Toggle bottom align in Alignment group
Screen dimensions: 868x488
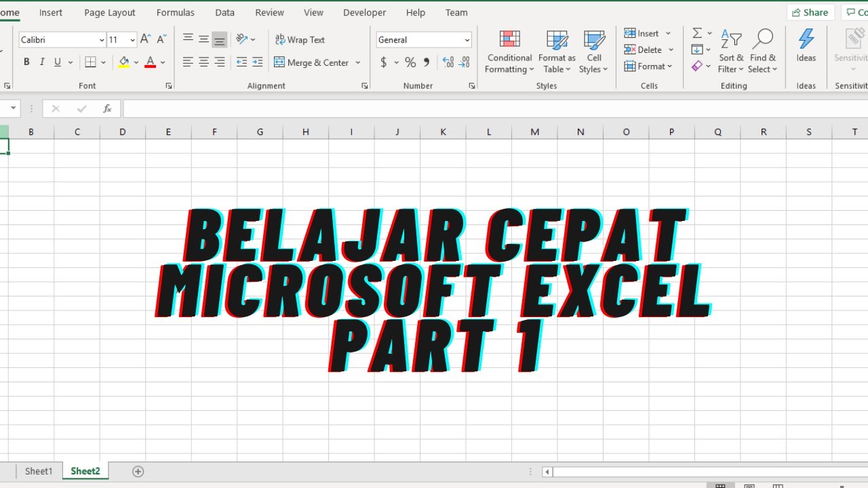pyautogui.click(x=219, y=40)
